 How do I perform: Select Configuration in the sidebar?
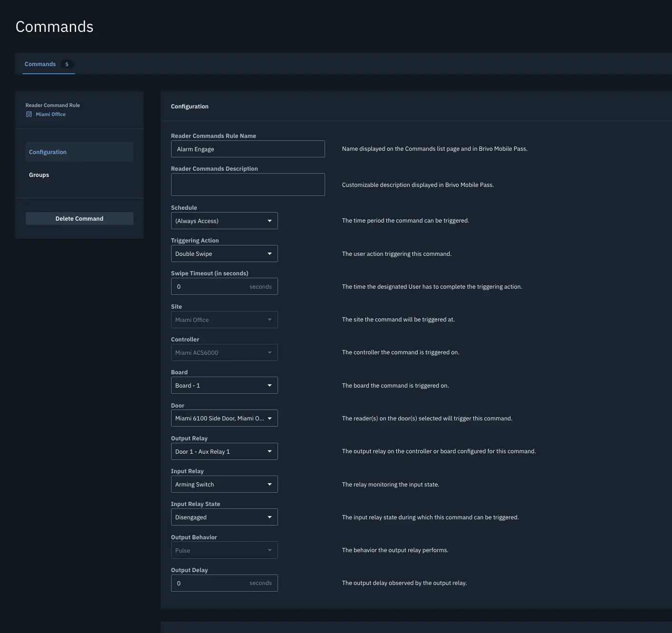click(x=79, y=152)
